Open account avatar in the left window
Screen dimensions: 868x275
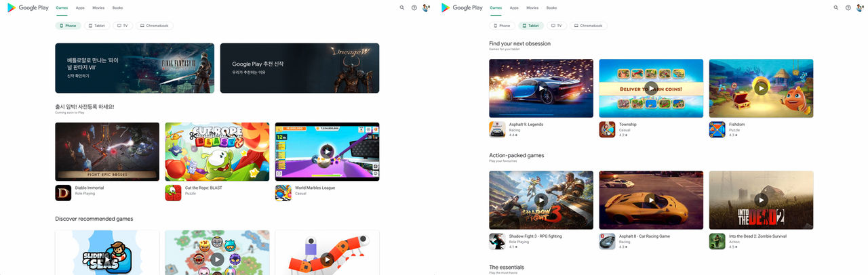pos(426,7)
